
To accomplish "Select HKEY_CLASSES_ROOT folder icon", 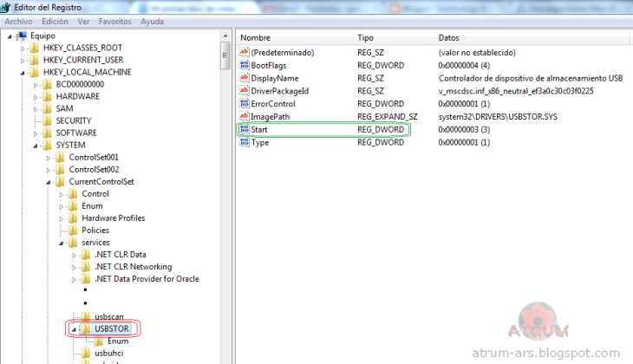I will pos(35,48).
